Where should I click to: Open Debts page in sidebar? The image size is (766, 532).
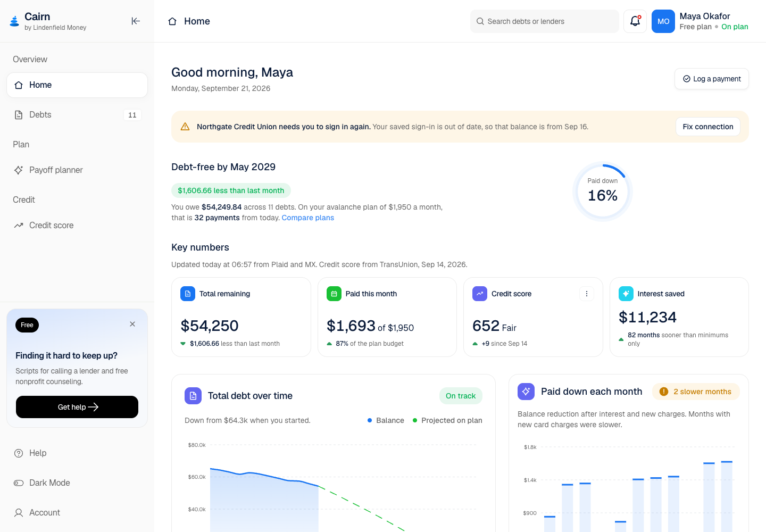pos(77,115)
